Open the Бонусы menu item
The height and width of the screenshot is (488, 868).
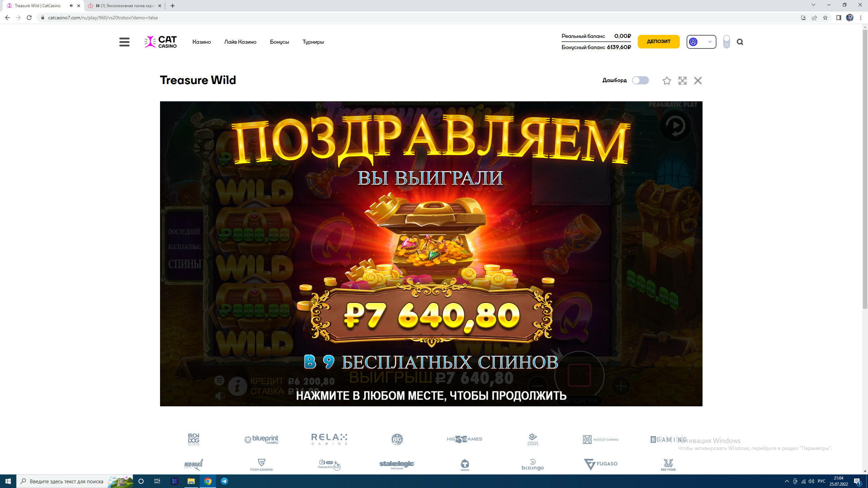[279, 42]
